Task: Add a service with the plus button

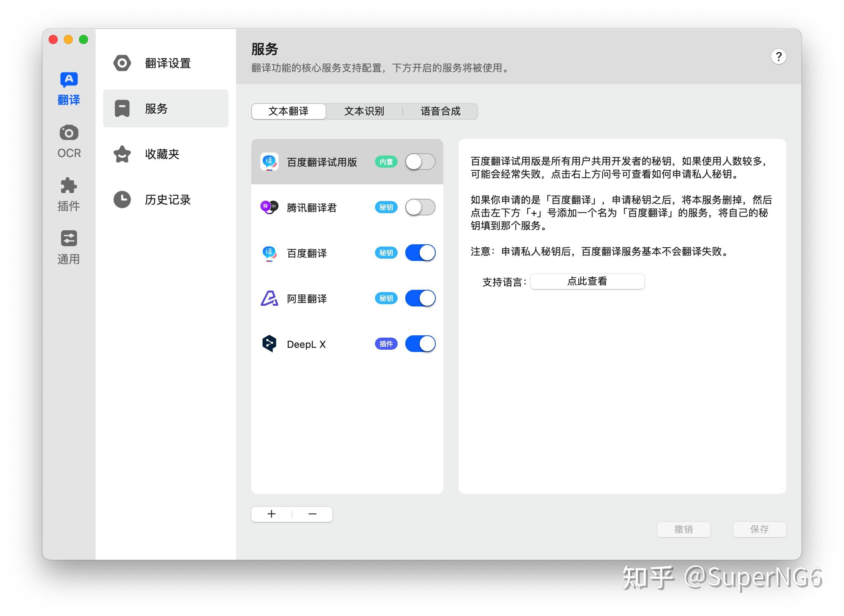Action: (271, 514)
